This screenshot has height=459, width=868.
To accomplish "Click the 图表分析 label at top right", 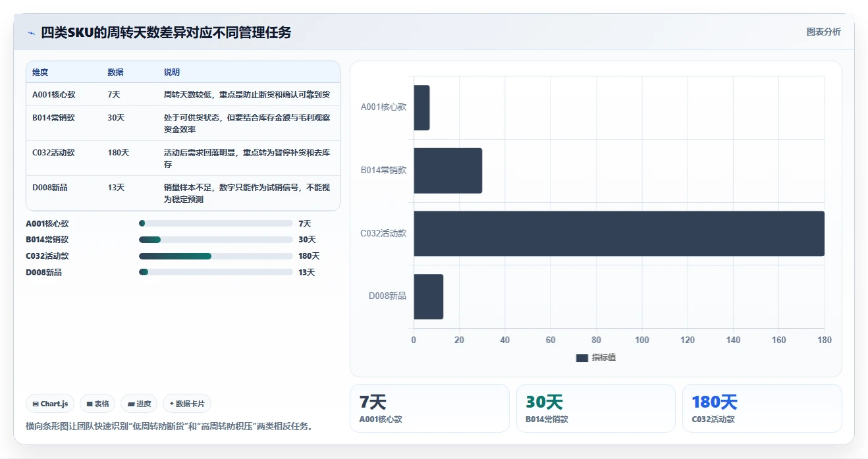I will click(x=823, y=32).
